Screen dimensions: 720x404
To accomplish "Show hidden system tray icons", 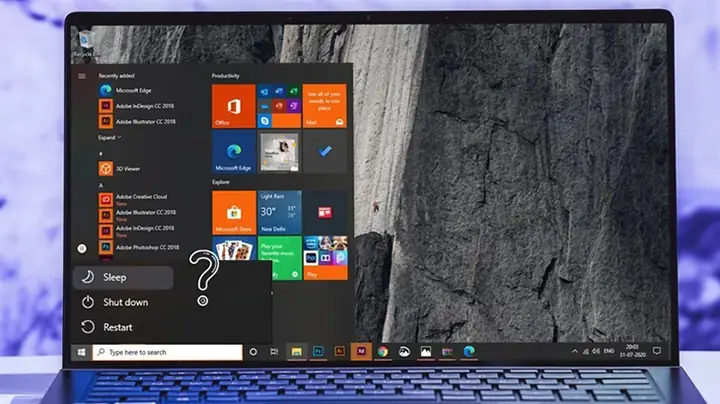I will [574, 352].
